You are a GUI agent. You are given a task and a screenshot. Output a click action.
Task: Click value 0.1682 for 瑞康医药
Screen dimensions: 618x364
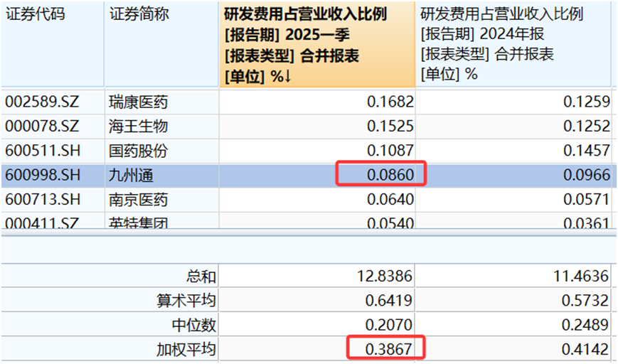(390, 102)
